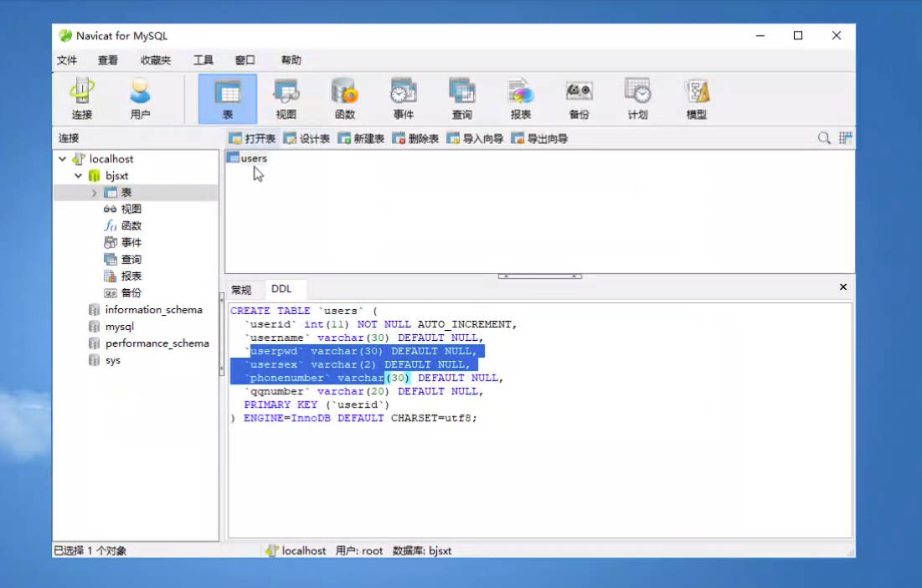The width and height of the screenshot is (922, 588).
Task: Open the 文件 menu
Action: [67, 60]
